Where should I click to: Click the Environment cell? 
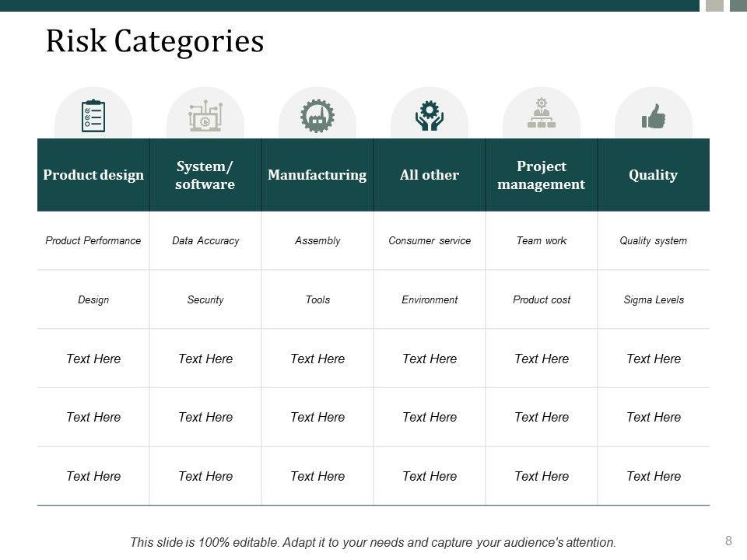click(430, 299)
